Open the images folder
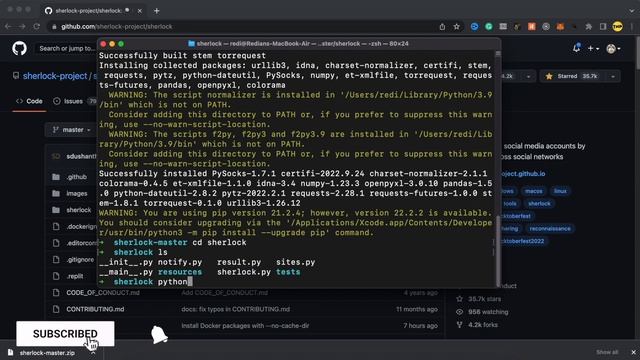 tap(77, 193)
